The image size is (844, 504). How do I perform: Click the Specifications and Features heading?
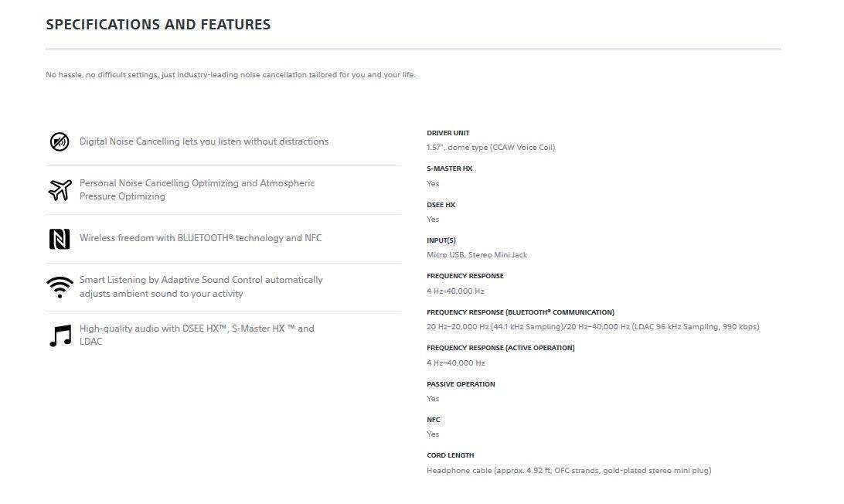click(x=158, y=25)
